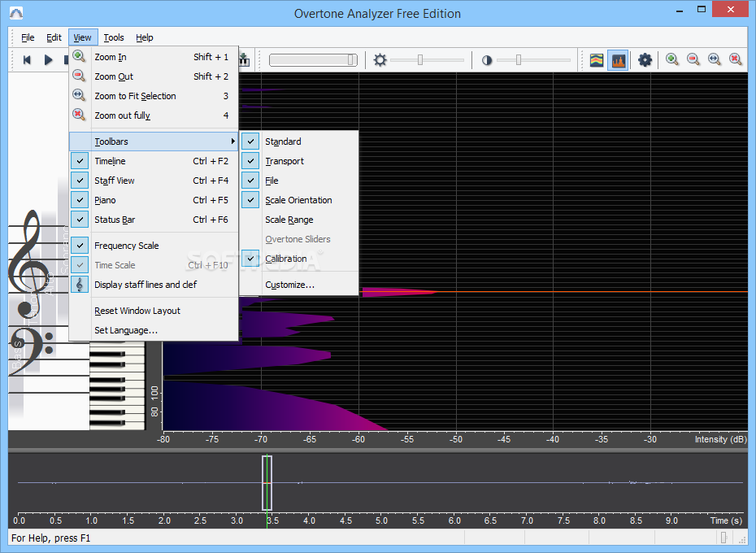The height and width of the screenshot is (553, 756).
Task: Click toolbar Zoom out fully red X magnifier
Action: (736, 59)
